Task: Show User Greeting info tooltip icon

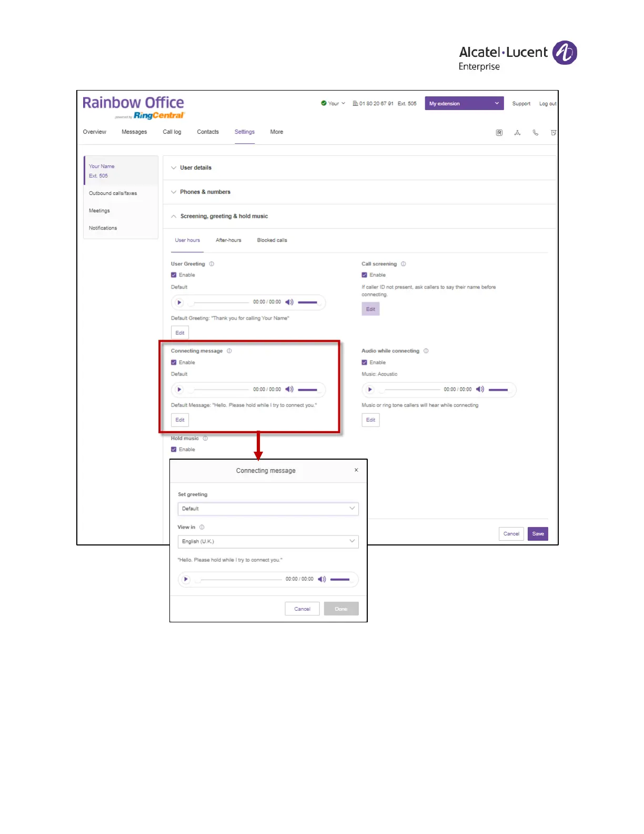Action: [x=212, y=264]
